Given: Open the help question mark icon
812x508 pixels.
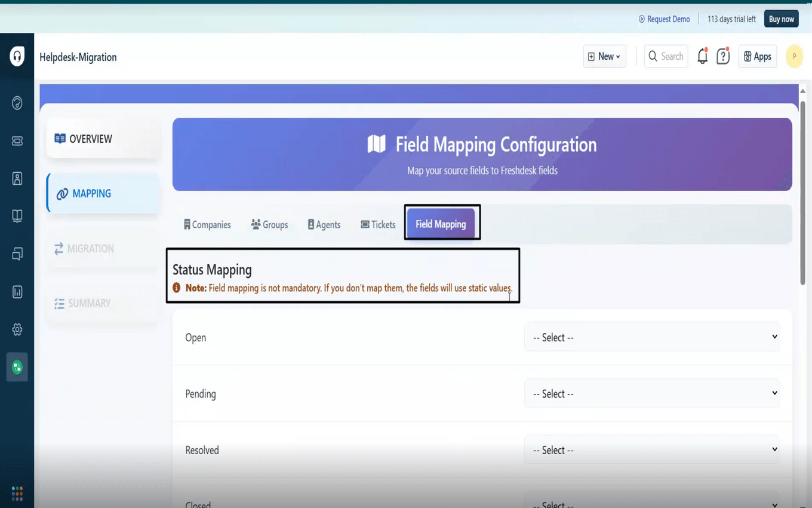Looking at the screenshot, I should pos(723,56).
